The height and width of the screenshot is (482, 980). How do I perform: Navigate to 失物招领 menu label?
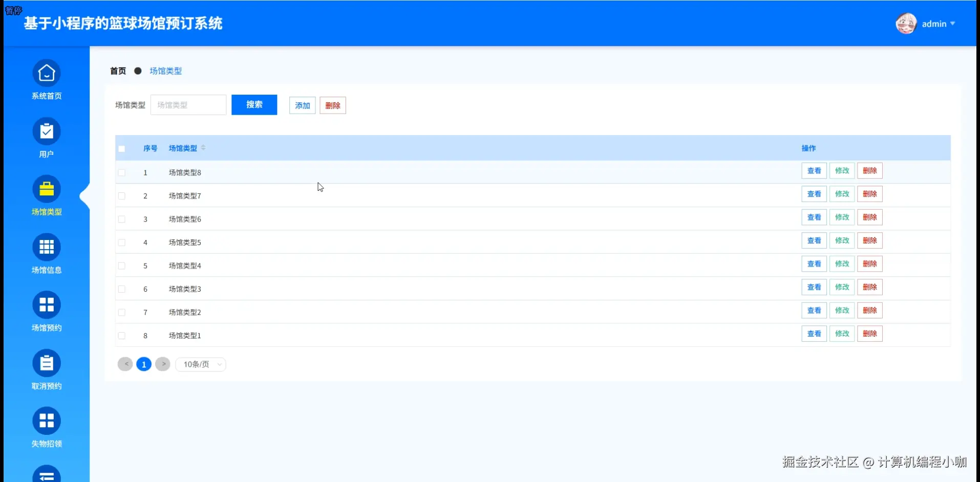pyautogui.click(x=47, y=444)
